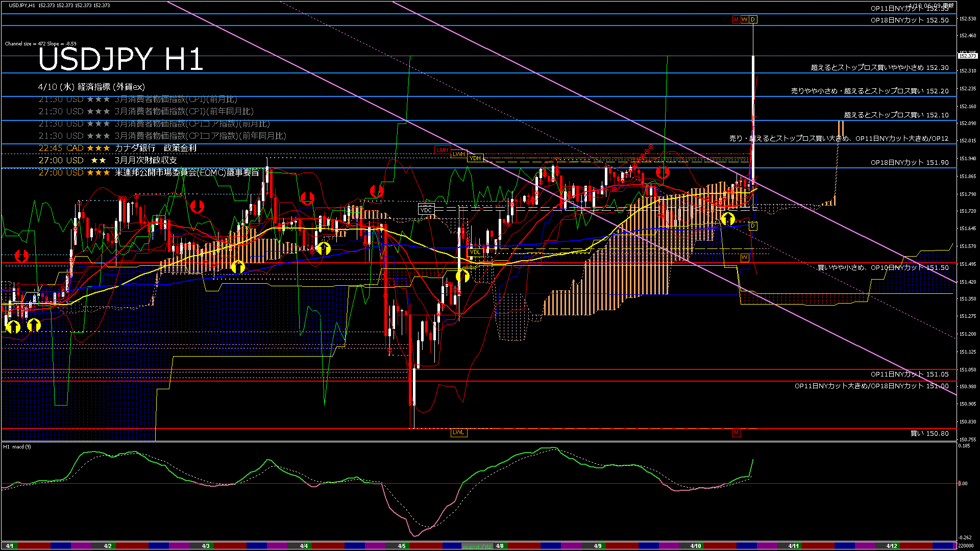Image resolution: width=980 pixels, height=551 pixels.
Task: Select the 4/5 date on time axis
Action: 402,546
